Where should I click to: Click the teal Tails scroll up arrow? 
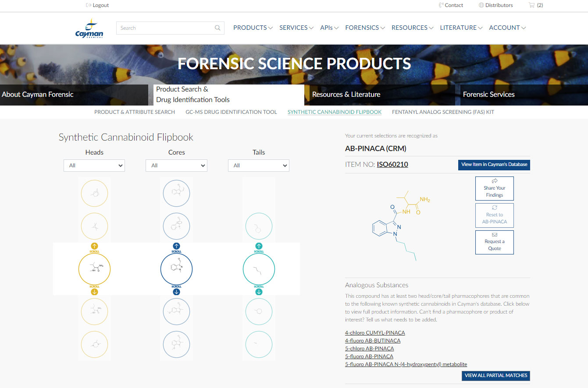259,246
